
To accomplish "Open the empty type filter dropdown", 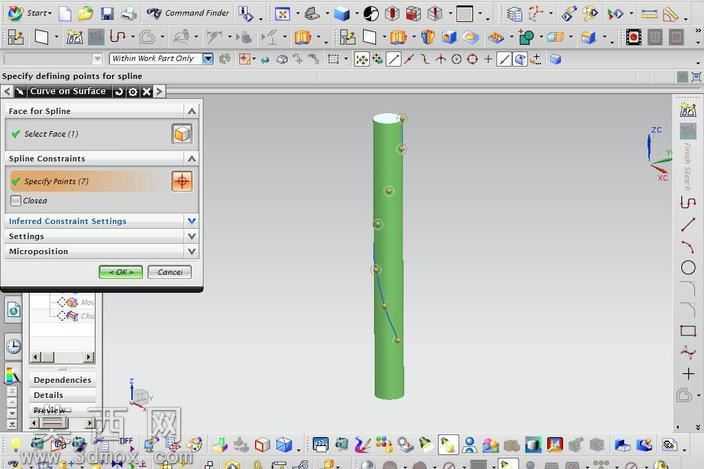I will 97,59.
